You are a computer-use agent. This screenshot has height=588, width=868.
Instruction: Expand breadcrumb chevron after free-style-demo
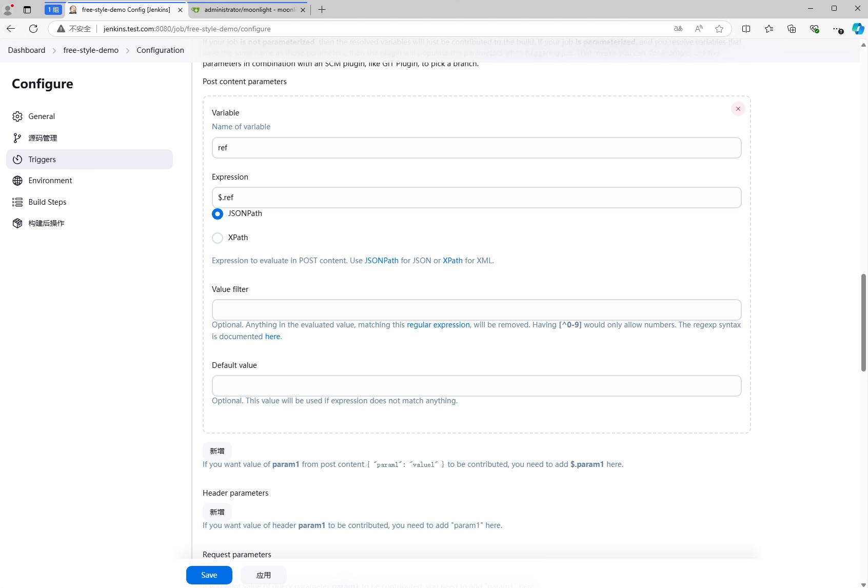(x=128, y=50)
